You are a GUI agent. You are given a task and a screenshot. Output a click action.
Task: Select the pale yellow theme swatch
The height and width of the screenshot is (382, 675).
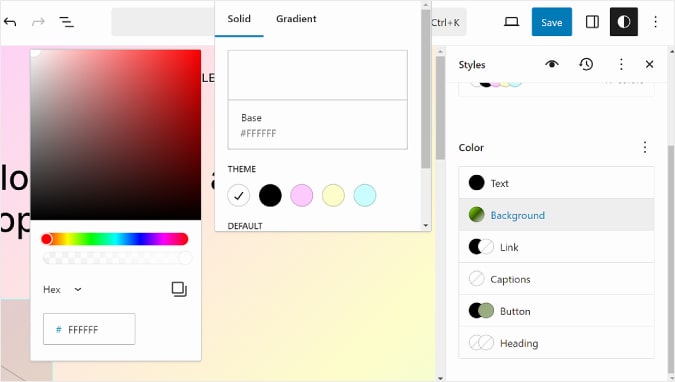tap(333, 196)
